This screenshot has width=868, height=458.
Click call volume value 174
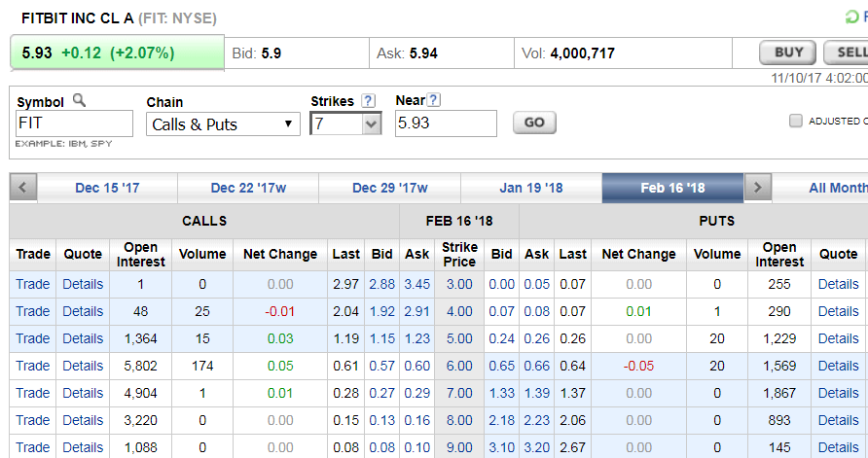202,366
